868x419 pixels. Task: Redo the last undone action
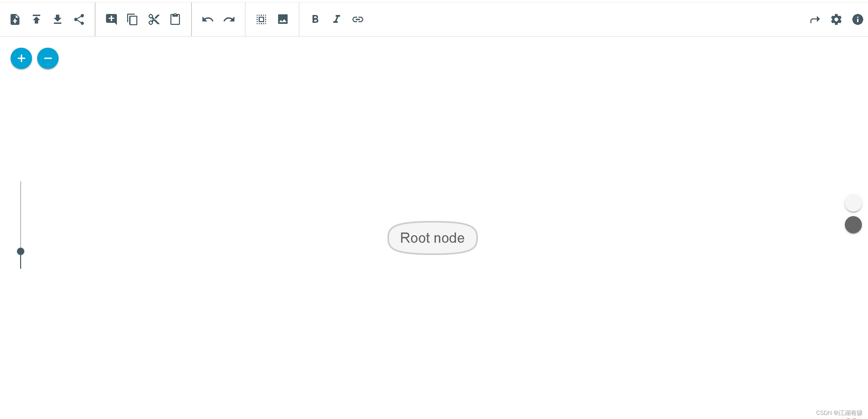229,19
